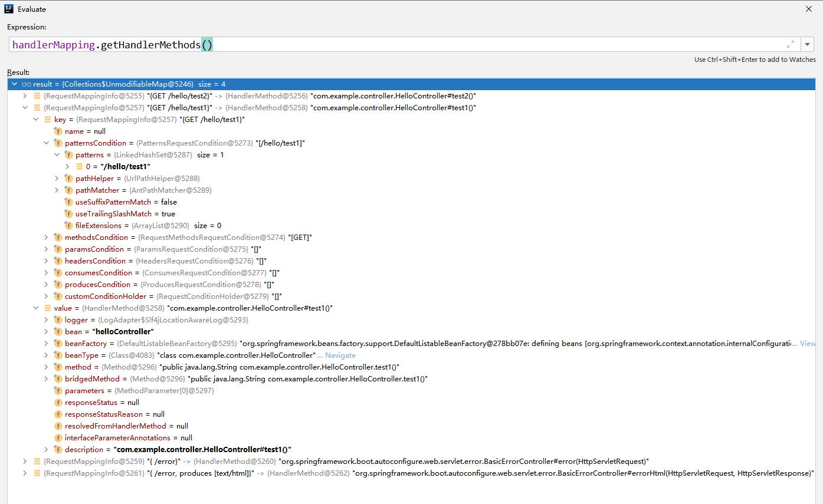Click the Navigate link for beanType
823x504 pixels.
pos(340,355)
